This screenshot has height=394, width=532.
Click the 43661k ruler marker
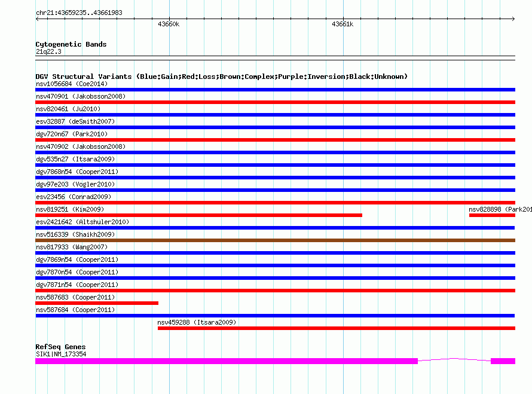[x=343, y=24]
